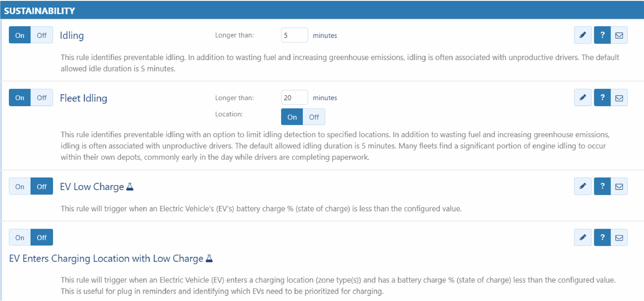Edit the Fleet Idling rule with pencil icon
This screenshot has width=644, height=301.
(582, 98)
